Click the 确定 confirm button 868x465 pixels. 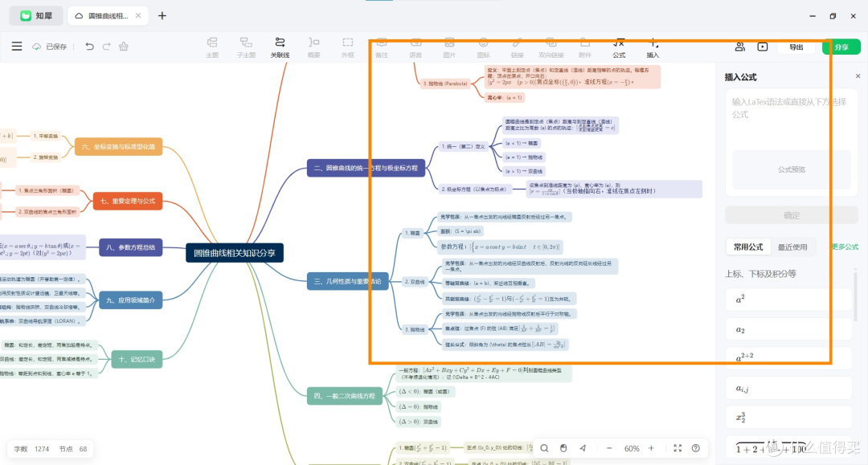792,215
